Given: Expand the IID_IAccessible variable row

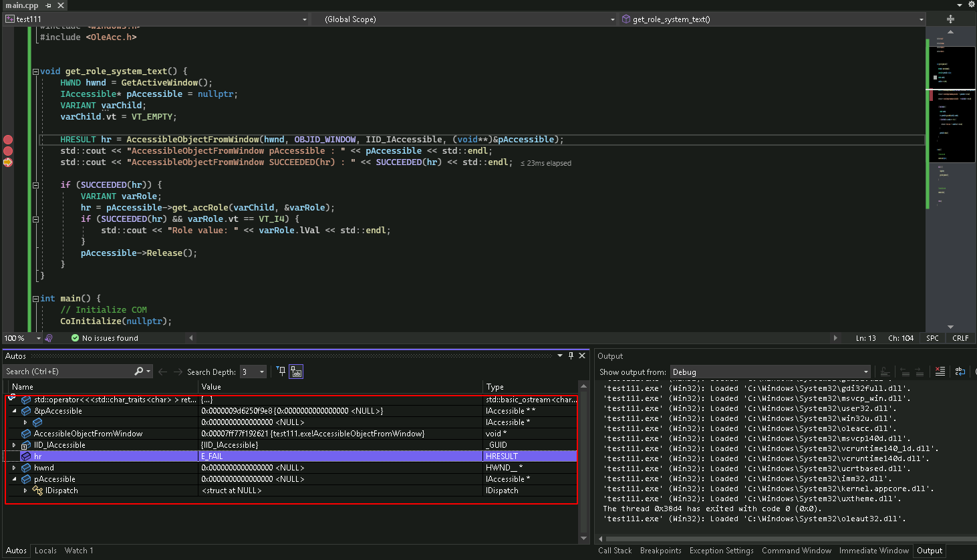Looking at the screenshot, I should pyautogui.click(x=14, y=445).
